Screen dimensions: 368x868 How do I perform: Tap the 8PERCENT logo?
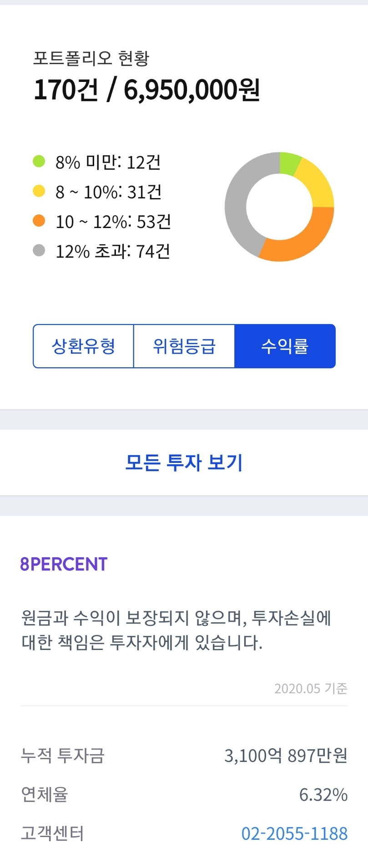click(x=64, y=564)
